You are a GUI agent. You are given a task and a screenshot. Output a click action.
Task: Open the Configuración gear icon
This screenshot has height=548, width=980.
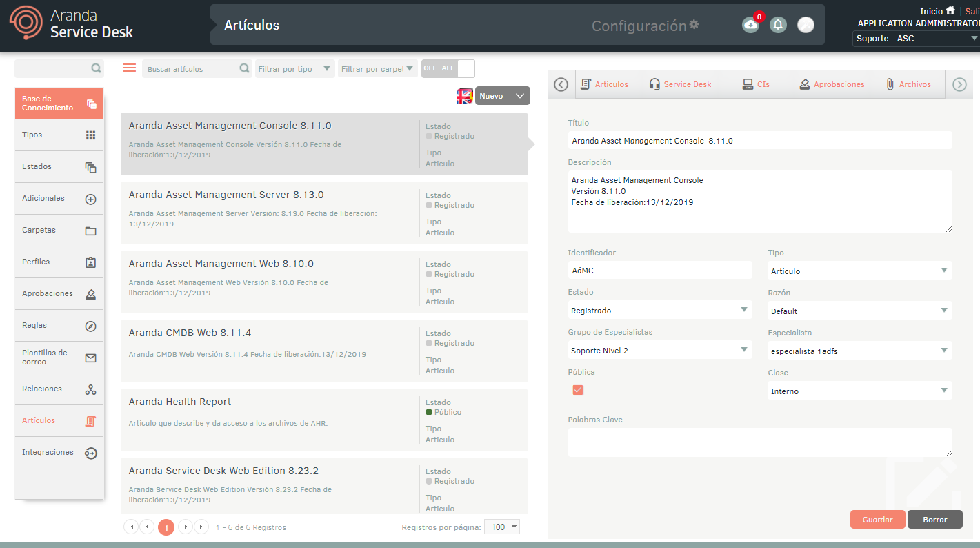coord(694,25)
